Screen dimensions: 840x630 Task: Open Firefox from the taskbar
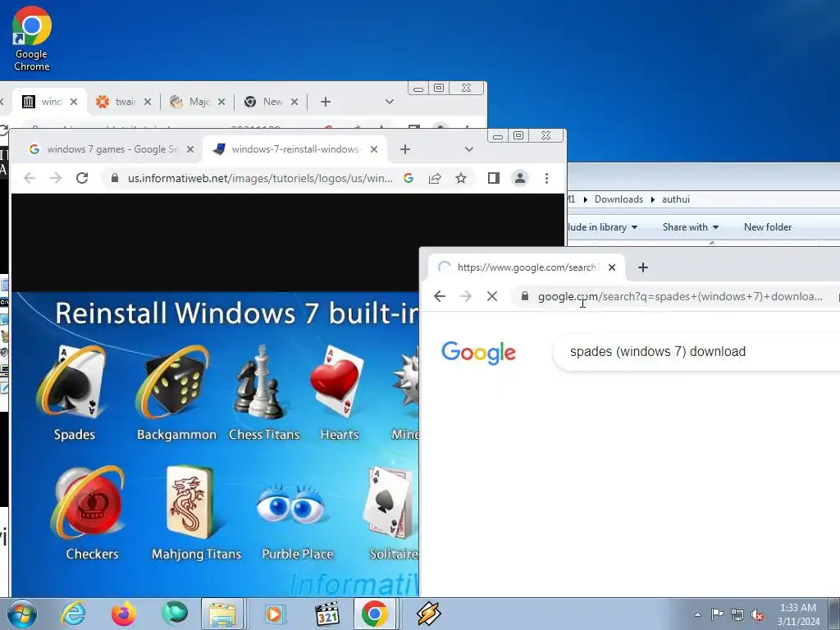124,614
